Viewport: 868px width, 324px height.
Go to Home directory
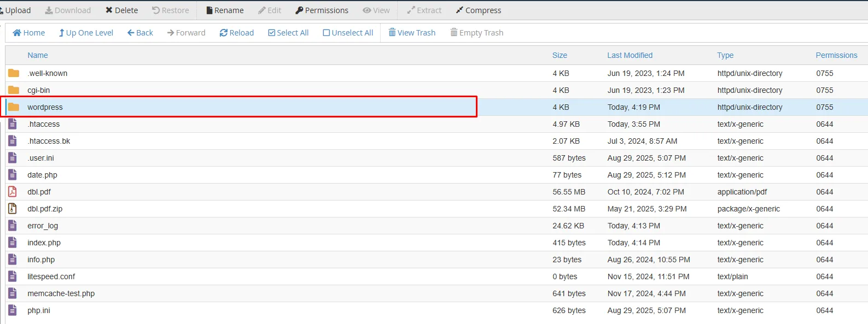click(x=29, y=33)
